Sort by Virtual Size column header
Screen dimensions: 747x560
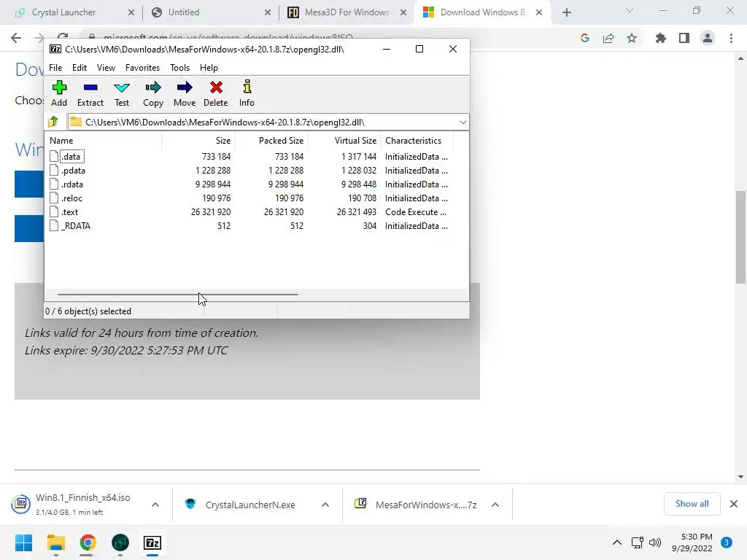[x=344, y=141]
